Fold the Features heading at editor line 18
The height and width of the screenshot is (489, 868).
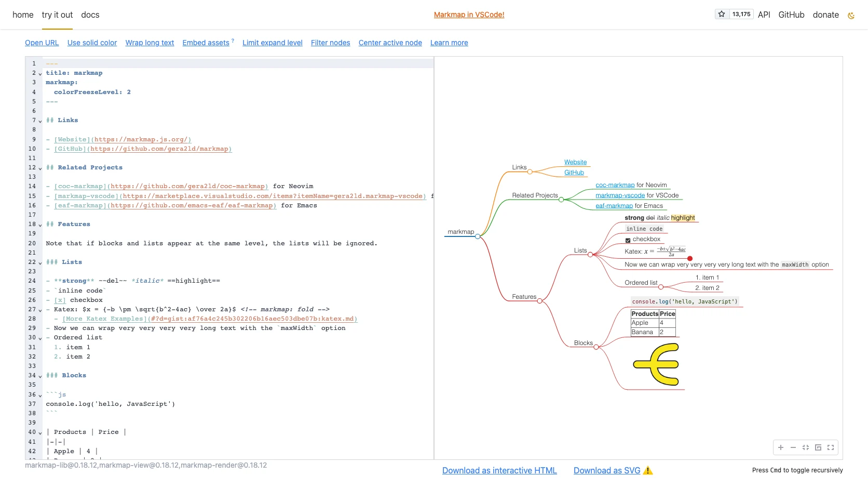40,225
